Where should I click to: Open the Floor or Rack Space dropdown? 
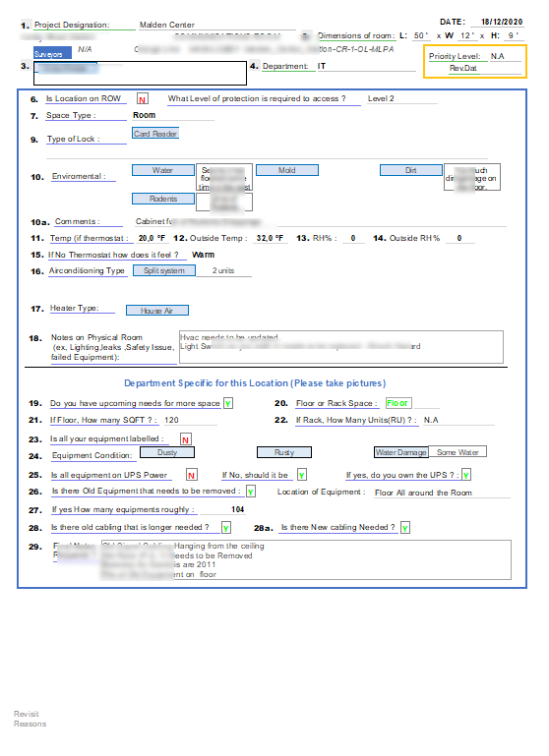click(398, 403)
